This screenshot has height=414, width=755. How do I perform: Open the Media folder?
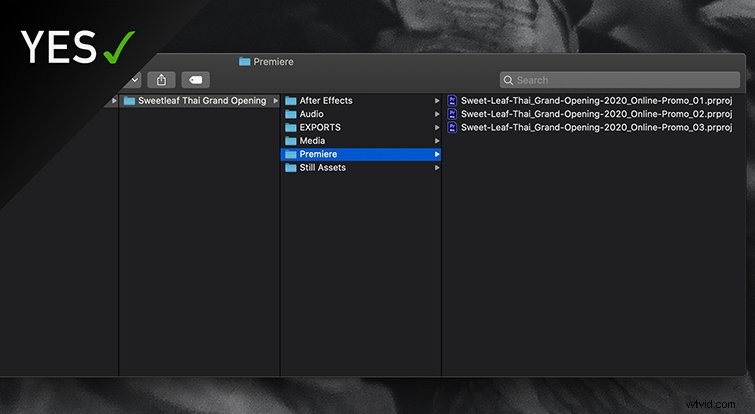pyautogui.click(x=361, y=141)
